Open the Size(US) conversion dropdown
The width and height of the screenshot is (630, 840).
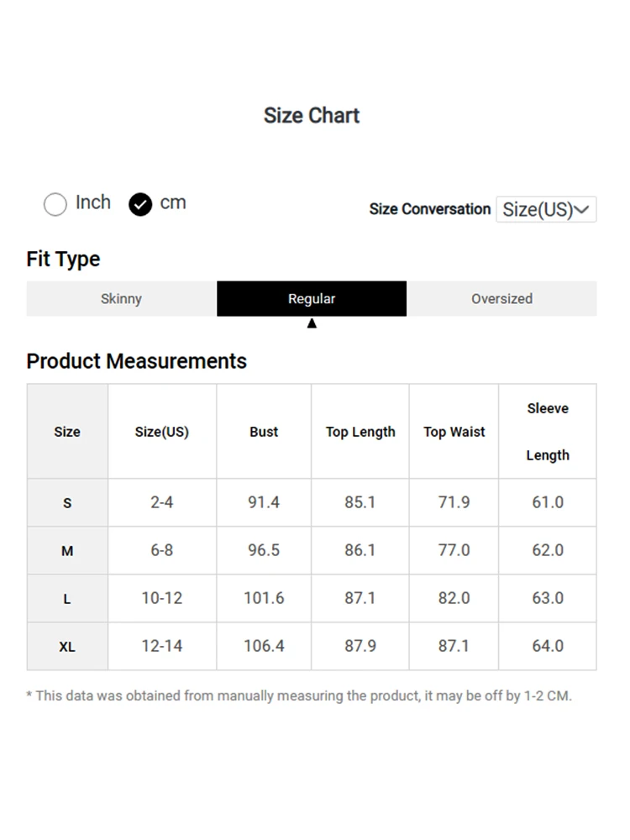545,209
